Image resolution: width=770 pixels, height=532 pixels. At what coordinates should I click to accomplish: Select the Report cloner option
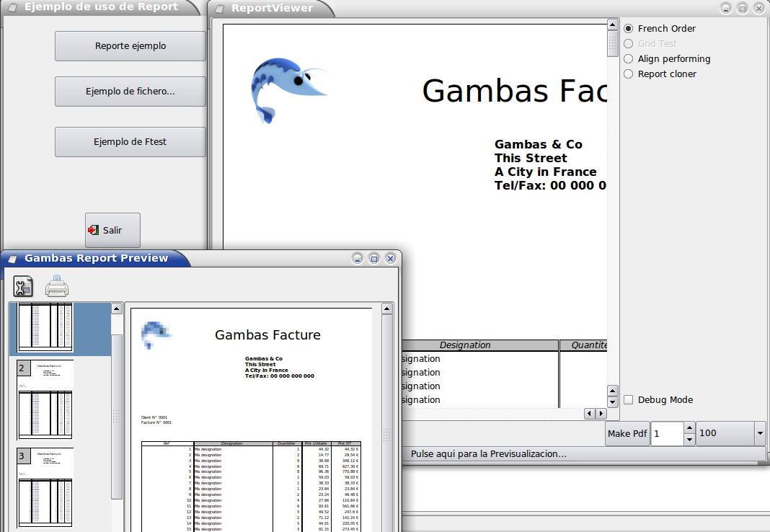click(628, 74)
